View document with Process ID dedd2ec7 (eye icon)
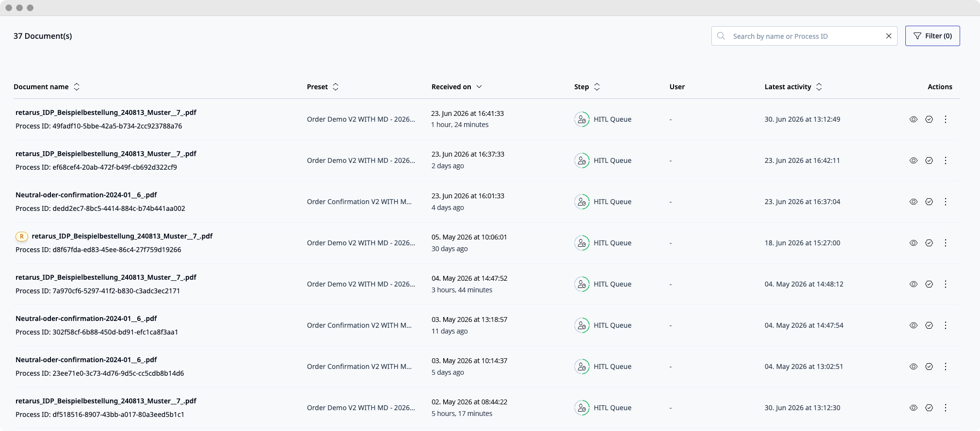Viewport: 980px width, 431px height. click(x=914, y=202)
